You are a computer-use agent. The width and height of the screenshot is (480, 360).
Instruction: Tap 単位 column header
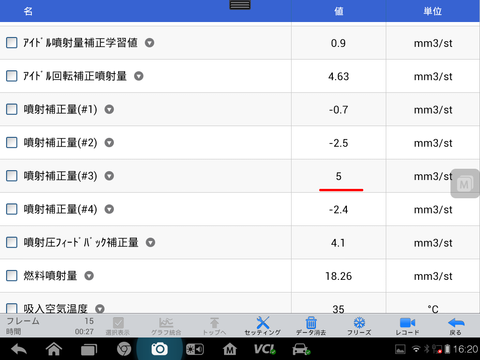pos(433,11)
